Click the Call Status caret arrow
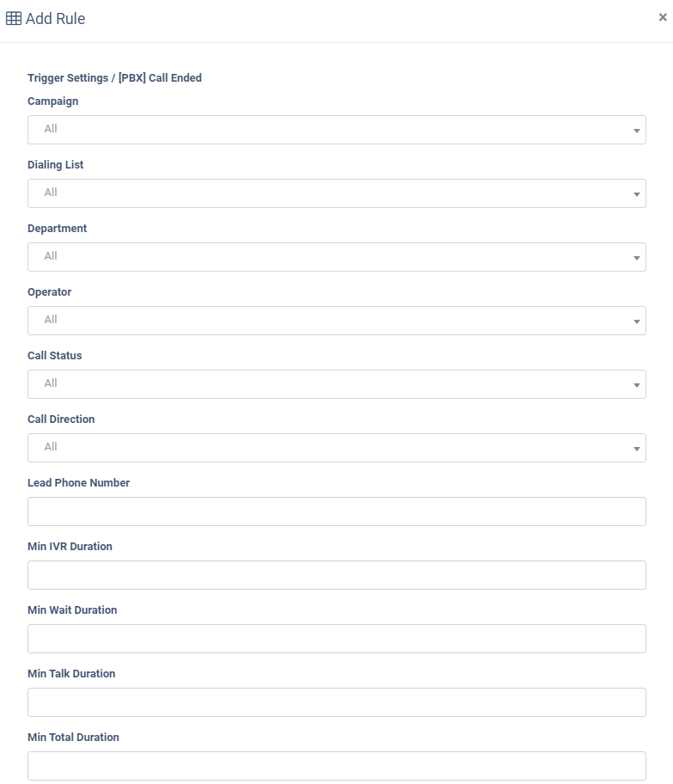This screenshot has width=673, height=784. coord(637,385)
